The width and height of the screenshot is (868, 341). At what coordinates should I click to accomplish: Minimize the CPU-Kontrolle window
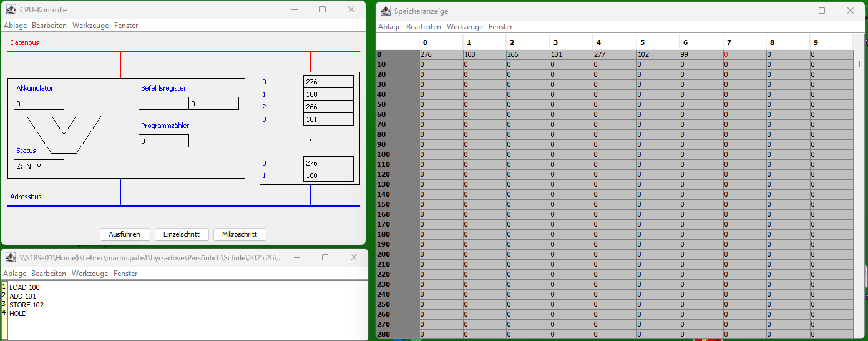click(294, 10)
